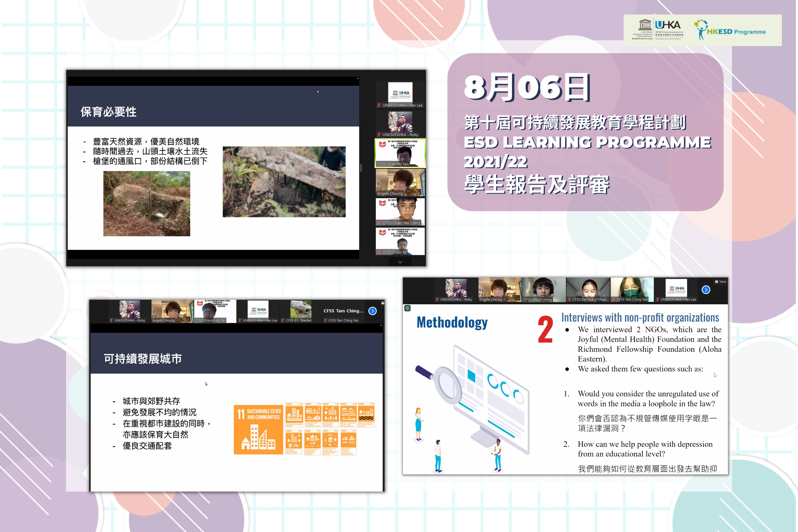Click the 槍堡的通風口 bullet line

(x=150, y=161)
